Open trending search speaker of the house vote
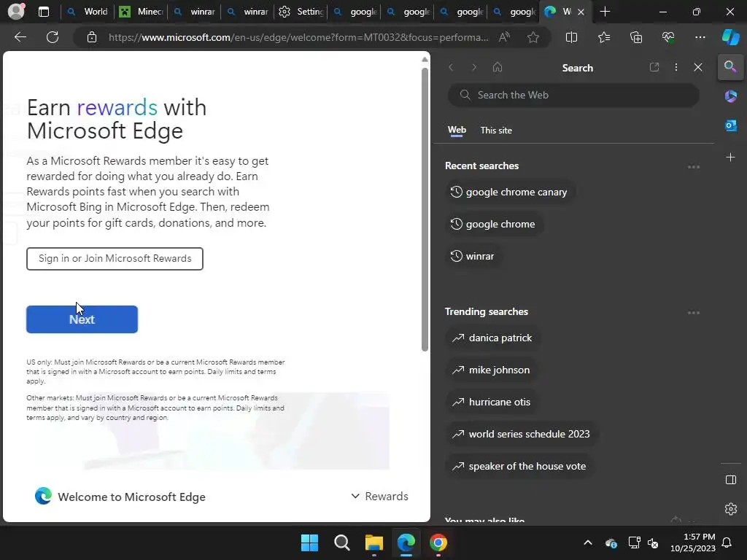This screenshot has height=560, width=747. coord(519,466)
